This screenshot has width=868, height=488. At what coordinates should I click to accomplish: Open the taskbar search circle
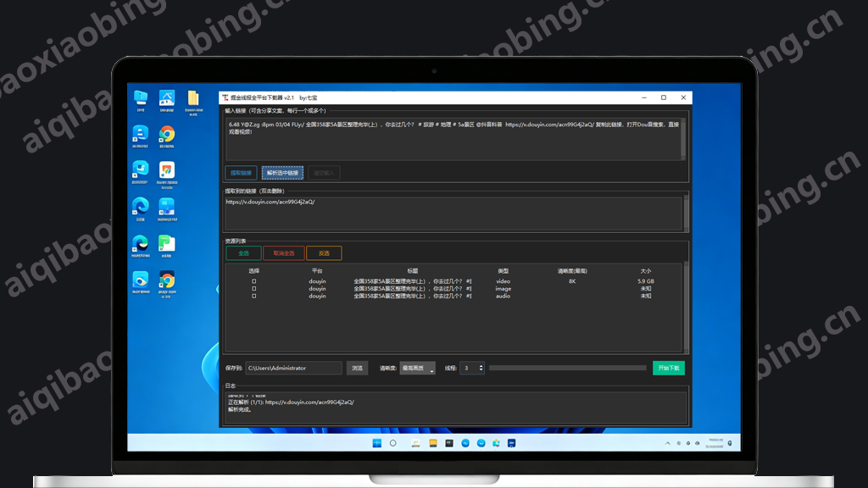[393, 443]
